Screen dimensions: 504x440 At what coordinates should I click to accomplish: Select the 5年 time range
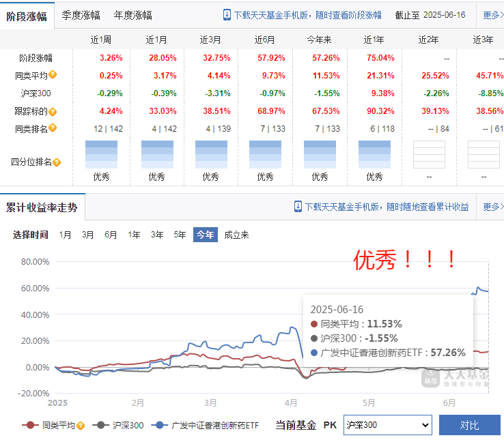180,235
